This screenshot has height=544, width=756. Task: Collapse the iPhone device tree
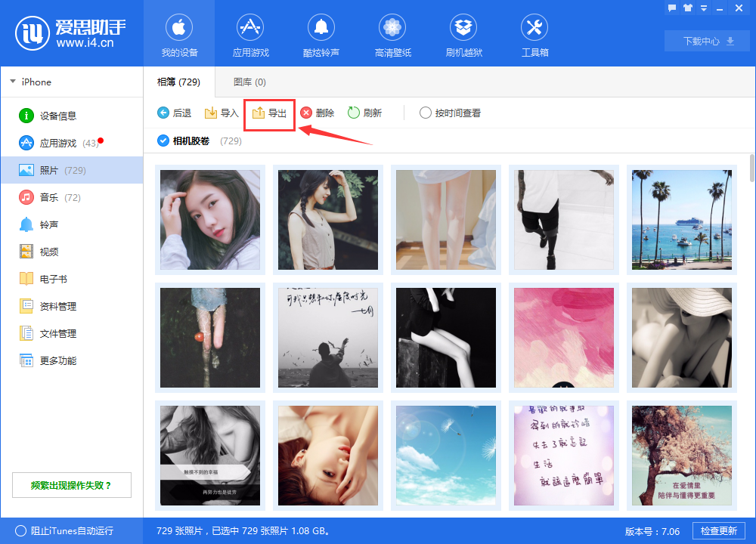(x=13, y=82)
